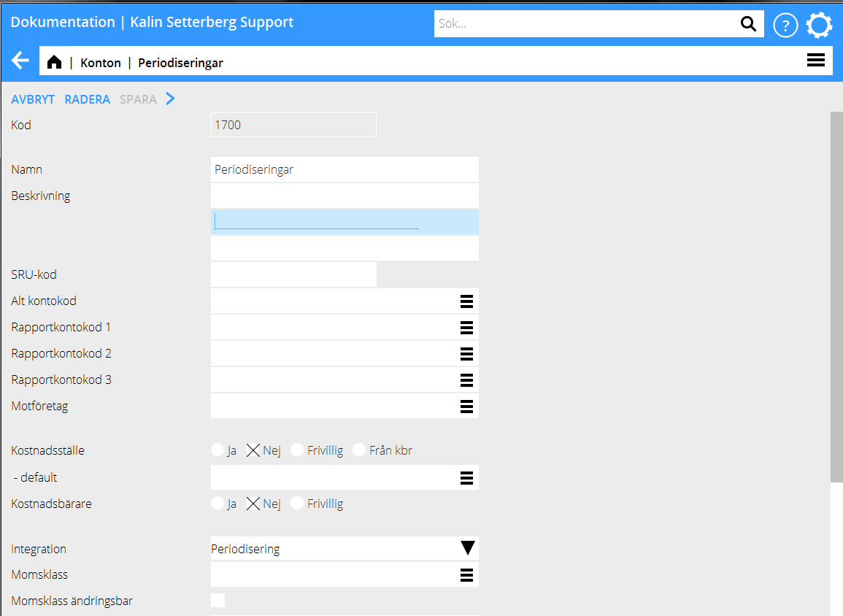Expand the Integration dropdown
Image resolution: width=843 pixels, height=616 pixels.
tap(467, 549)
